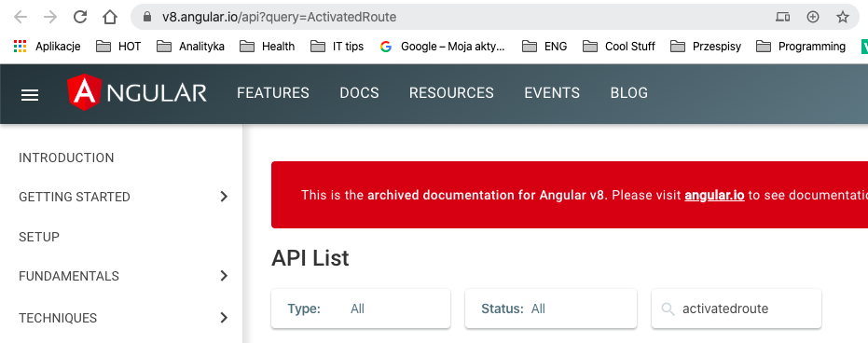Open FEATURES in top navigation
This screenshot has width=868, height=343.
(273, 93)
